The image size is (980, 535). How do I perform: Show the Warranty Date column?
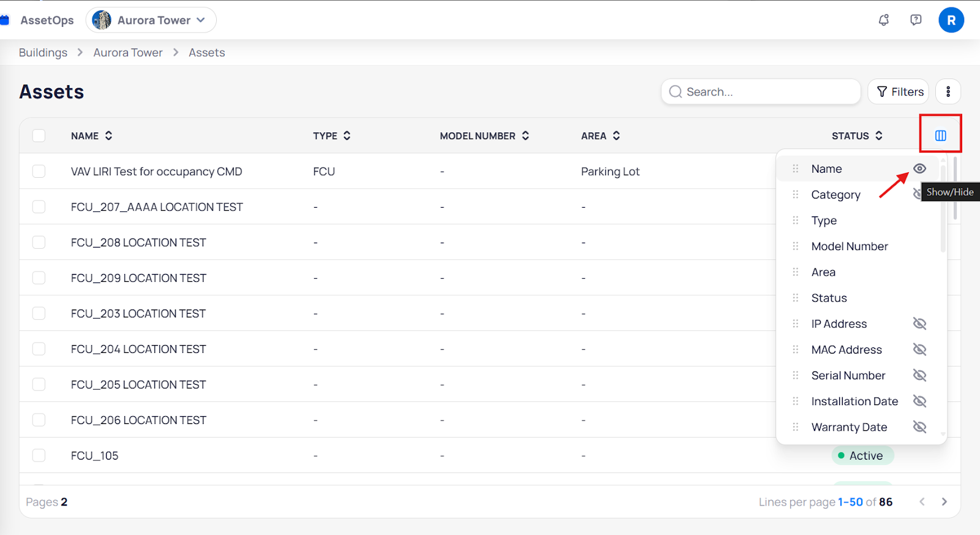point(919,427)
